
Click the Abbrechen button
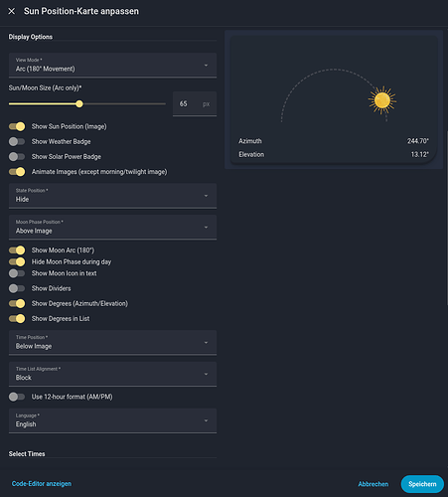coord(373,484)
